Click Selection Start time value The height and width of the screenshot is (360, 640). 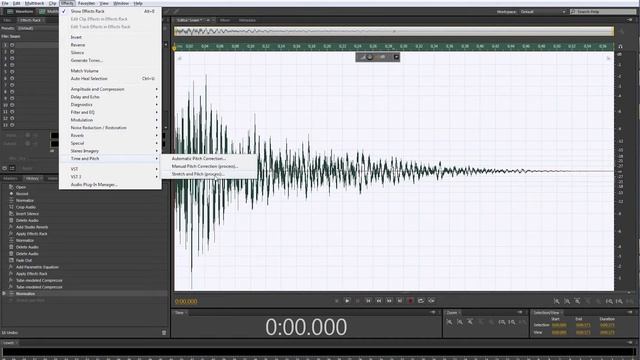(559, 325)
